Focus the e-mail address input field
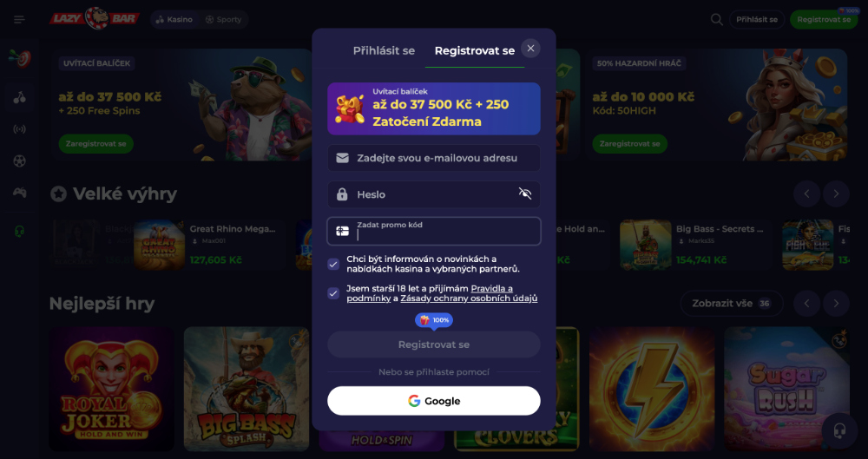868x459 pixels. coord(433,158)
